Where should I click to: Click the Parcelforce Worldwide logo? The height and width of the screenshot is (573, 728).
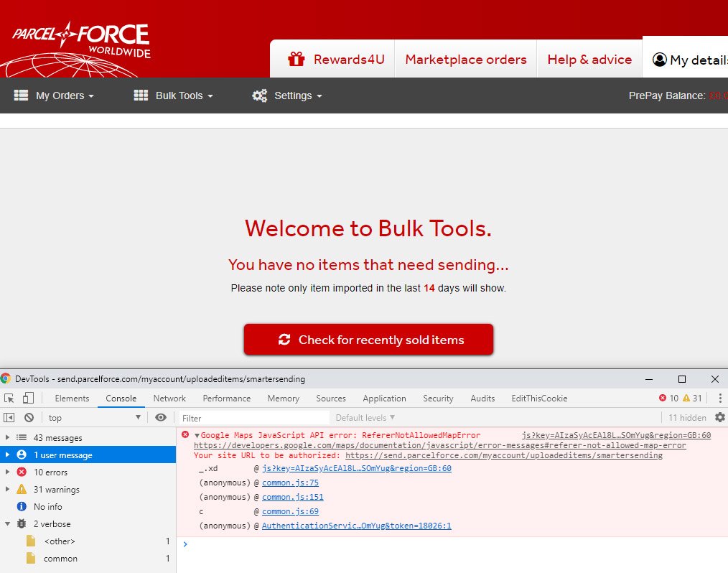point(80,50)
